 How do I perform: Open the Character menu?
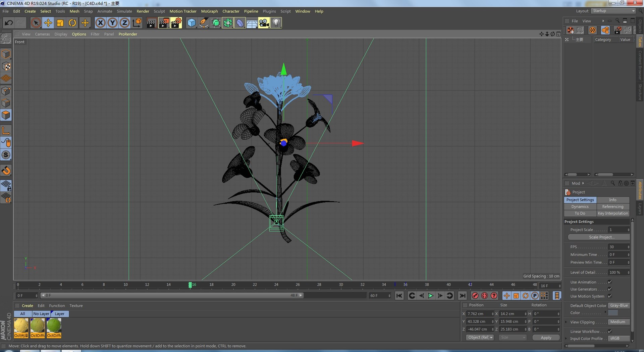(231, 11)
